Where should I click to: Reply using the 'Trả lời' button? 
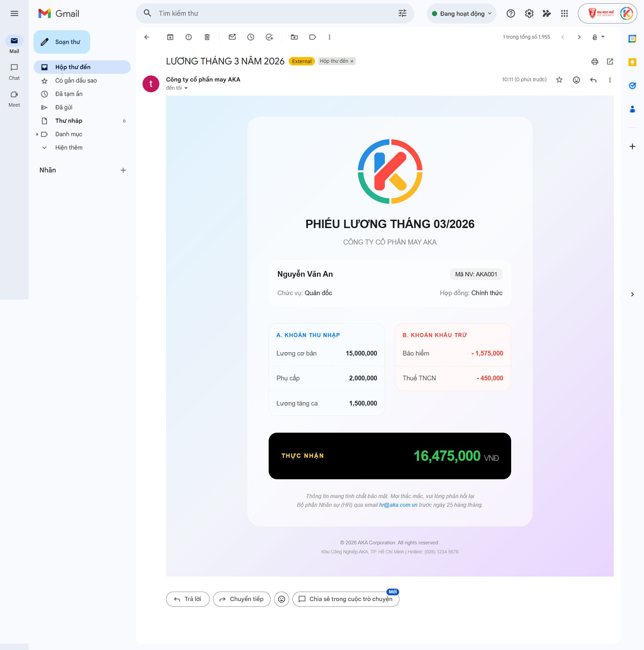[x=187, y=599]
